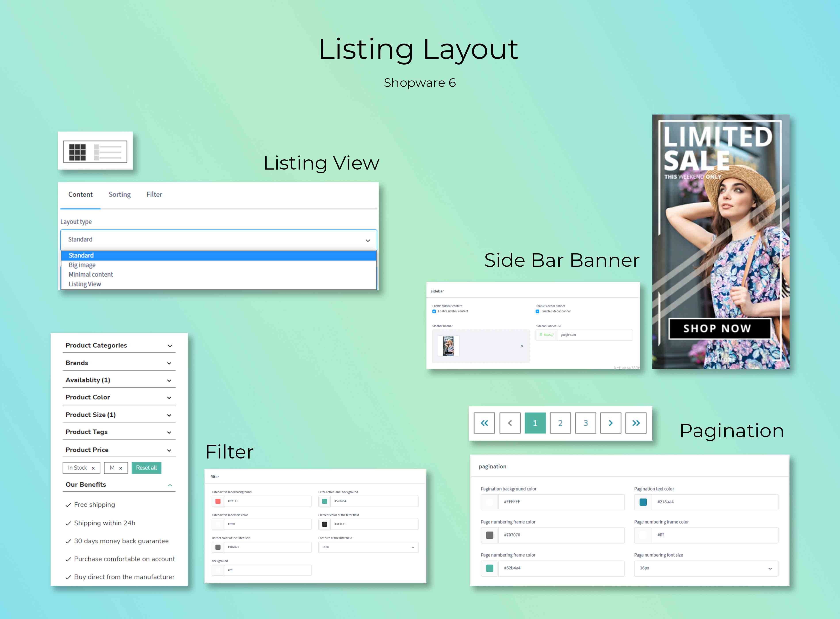Switch to list view icon
This screenshot has width=840, height=619.
coord(108,152)
